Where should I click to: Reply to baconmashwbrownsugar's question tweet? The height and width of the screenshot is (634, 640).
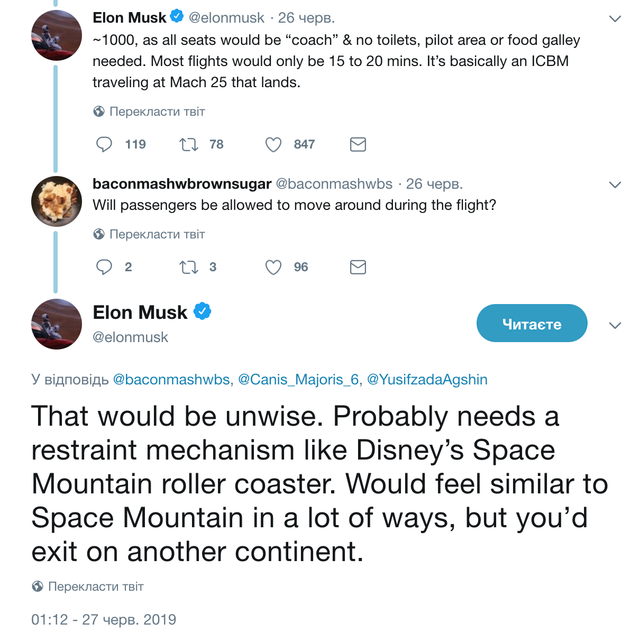(x=104, y=267)
